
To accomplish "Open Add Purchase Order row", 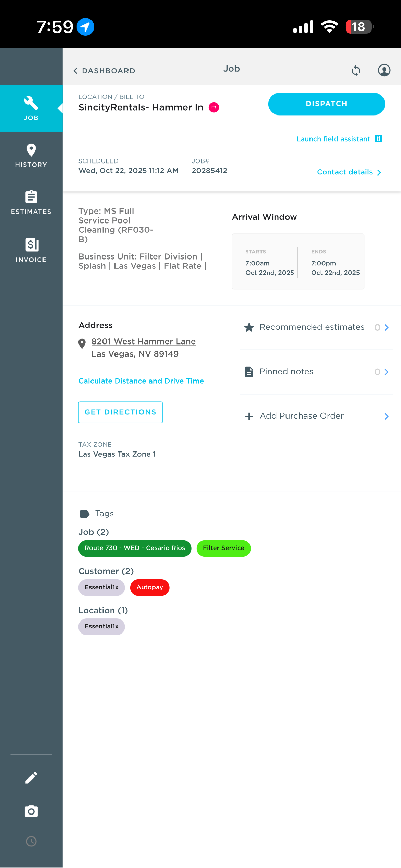I will click(x=316, y=416).
